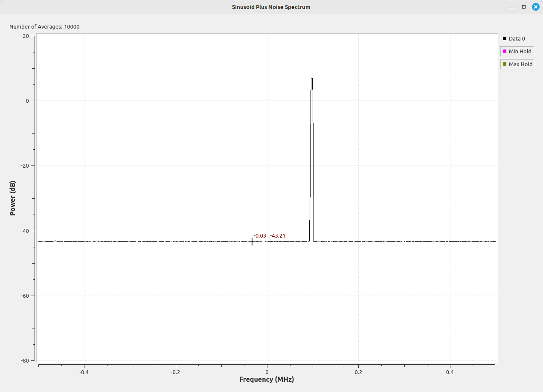This screenshot has width=543, height=392.
Task: Click the red coordinate readout -0.03, -43.21
Action: coord(269,235)
